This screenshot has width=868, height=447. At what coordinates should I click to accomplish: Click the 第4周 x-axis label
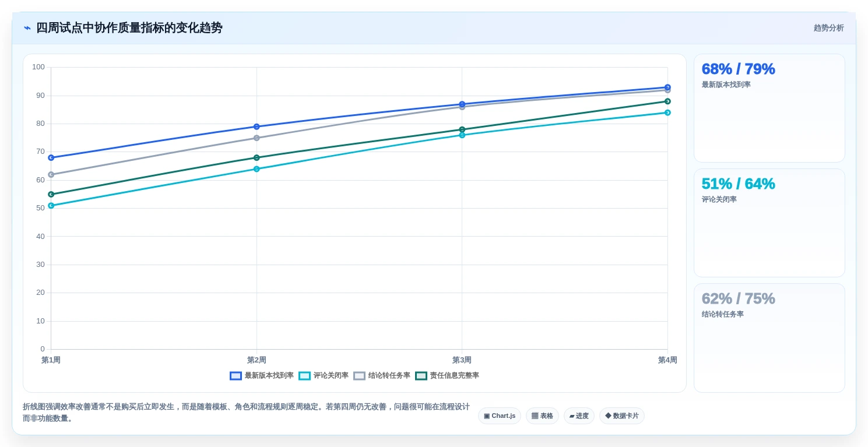(667, 360)
